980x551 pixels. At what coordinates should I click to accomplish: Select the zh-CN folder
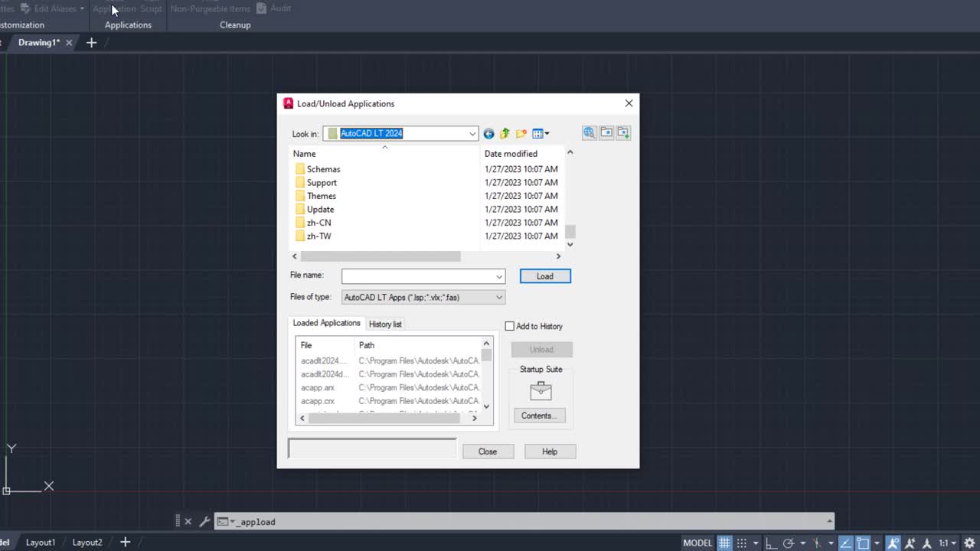(x=313, y=223)
